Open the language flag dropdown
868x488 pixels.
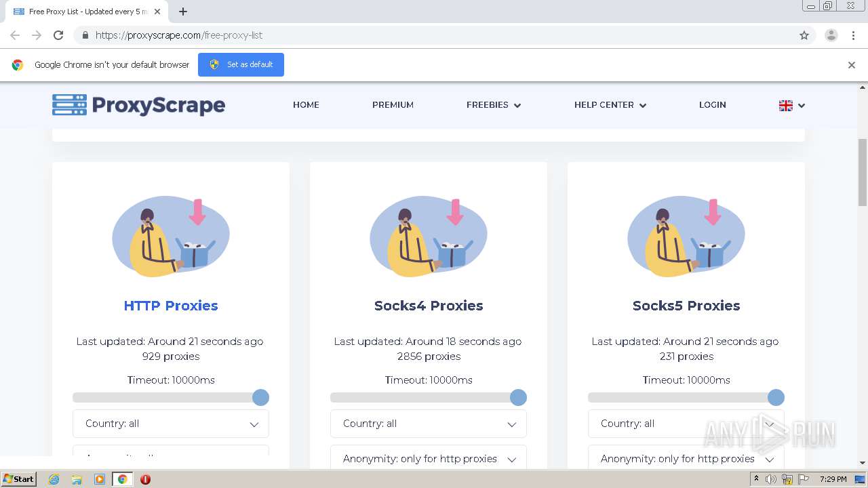click(x=791, y=106)
